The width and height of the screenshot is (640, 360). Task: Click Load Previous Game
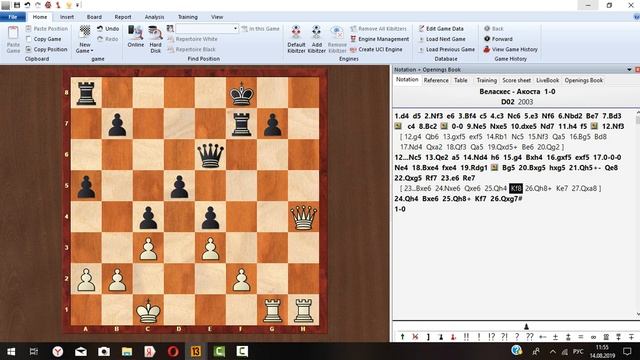coord(447,49)
